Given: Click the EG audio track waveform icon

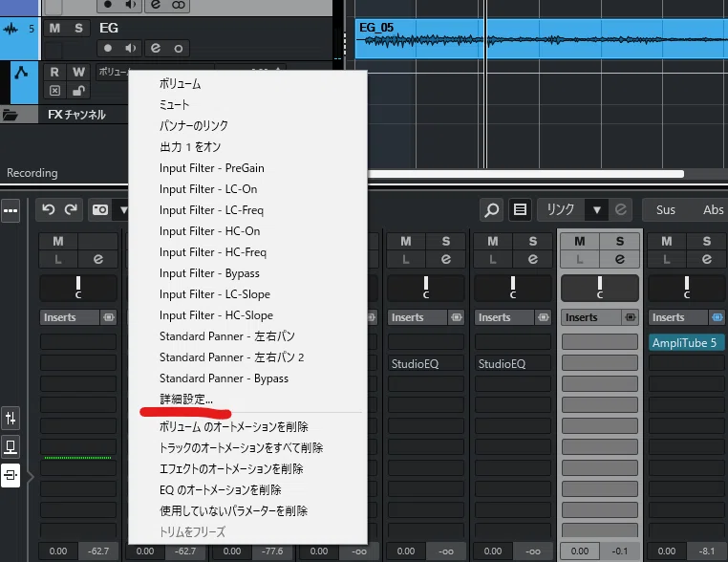Looking at the screenshot, I should point(11,30).
